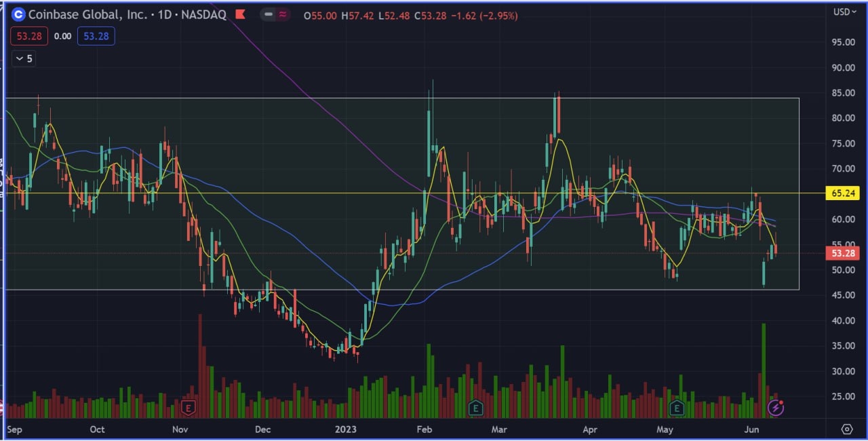This screenshot has height=441, width=868.
Task: Click the pink approximate-sign icon in the header pill
Action: tap(284, 14)
